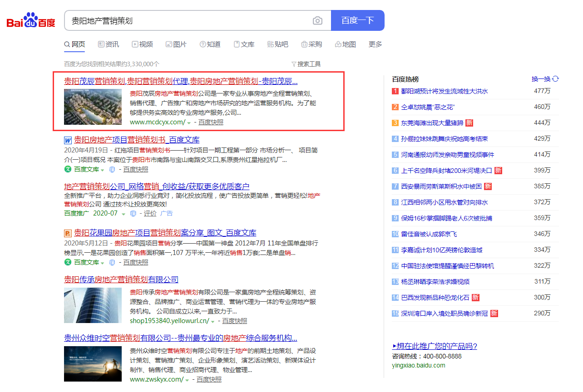
Task: Switch to the 图片 tab
Action: pyautogui.click(x=176, y=44)
